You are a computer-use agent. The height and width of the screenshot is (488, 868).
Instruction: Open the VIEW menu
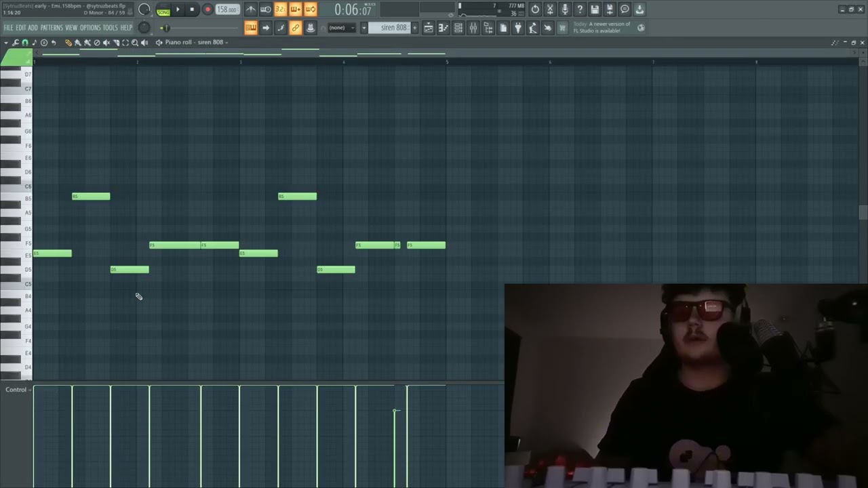pos(71,28)
